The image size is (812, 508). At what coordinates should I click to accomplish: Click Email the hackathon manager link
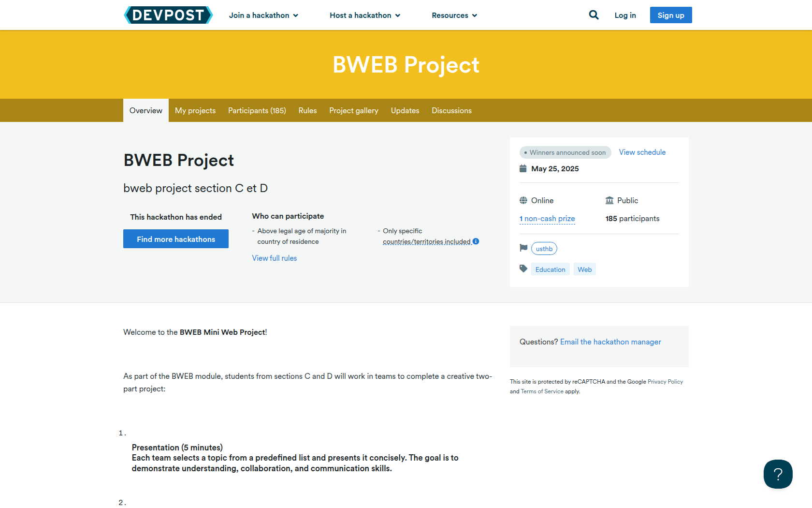pos(610,342)
